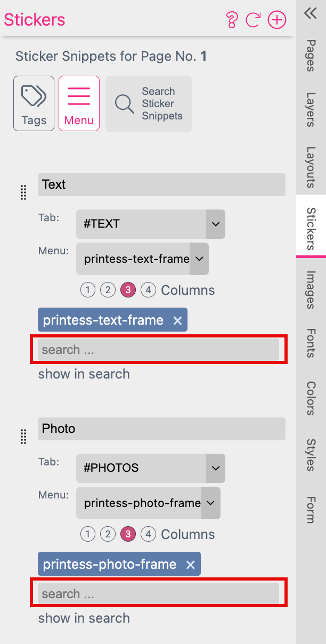The height and width of the screenshot is (644, 326).
Task: Collapse the side panel with double chevron
Action: (311, 14)
